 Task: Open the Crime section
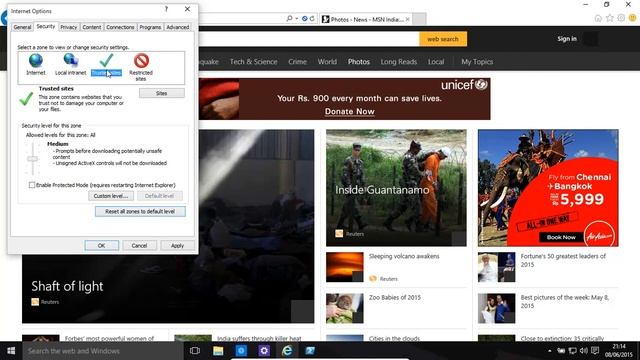pyautogui.click(x=297, y=62)
